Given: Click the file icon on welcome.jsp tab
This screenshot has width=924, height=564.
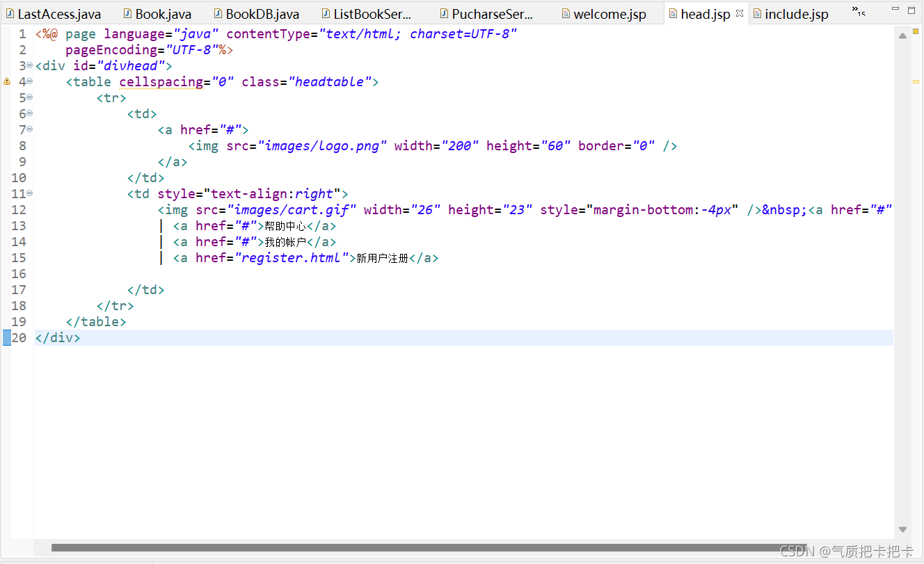Looking at the screenshot, I should tap(566, 14).
